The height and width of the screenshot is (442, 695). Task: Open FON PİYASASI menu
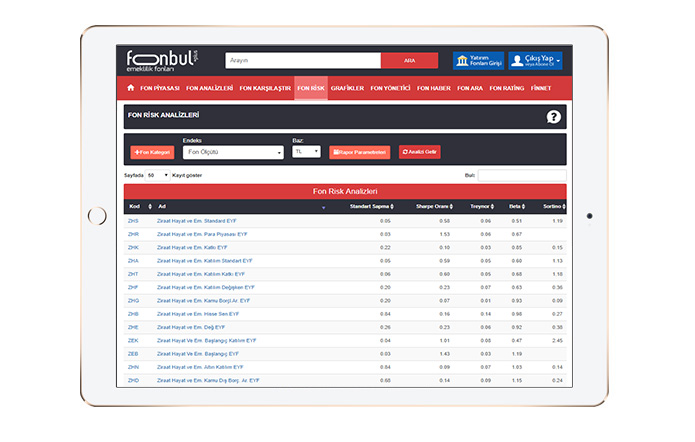(x=160, y=88)
